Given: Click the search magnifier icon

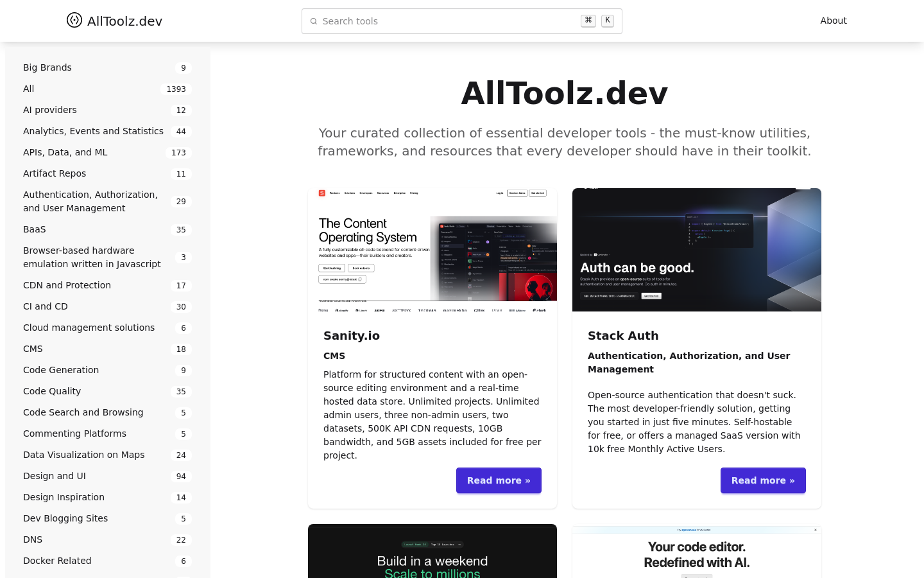Looking at the screenshot, I should click(314, 21).
